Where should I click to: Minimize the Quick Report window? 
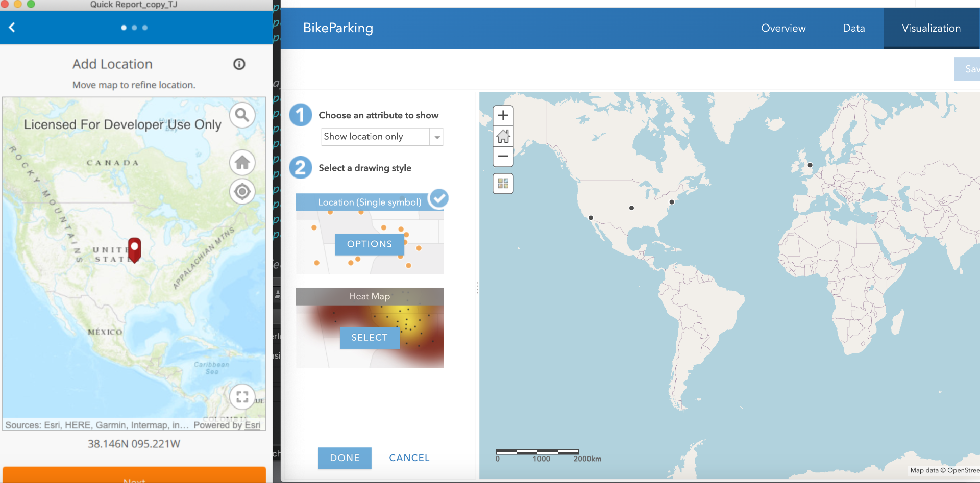(18, 4)
